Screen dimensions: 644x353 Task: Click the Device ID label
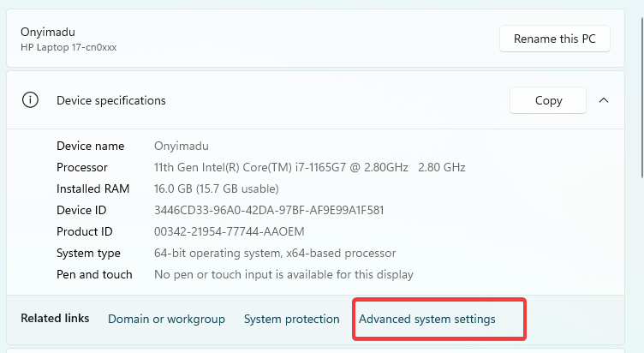point(81,210)
